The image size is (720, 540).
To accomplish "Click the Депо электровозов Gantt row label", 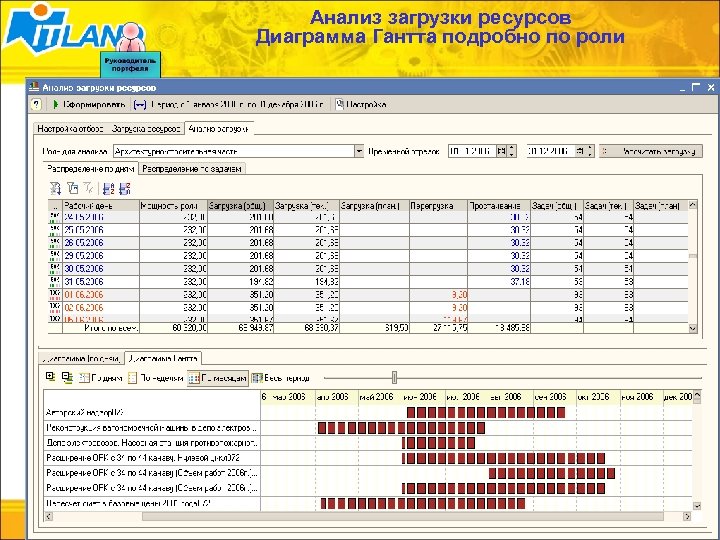I will (152, 443).
